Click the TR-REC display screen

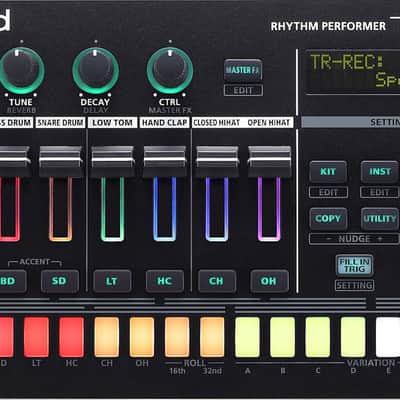point(353,72)
